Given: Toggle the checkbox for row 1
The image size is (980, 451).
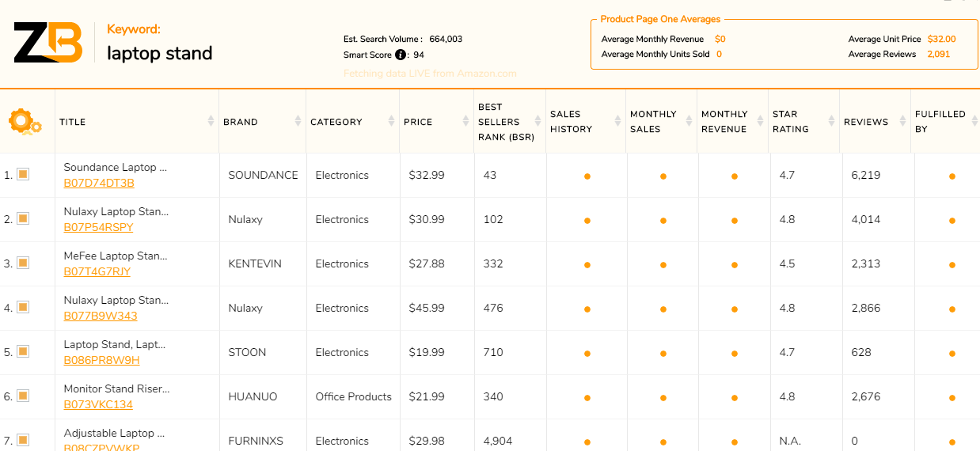Looking at the screenshot, I should 23,175.
